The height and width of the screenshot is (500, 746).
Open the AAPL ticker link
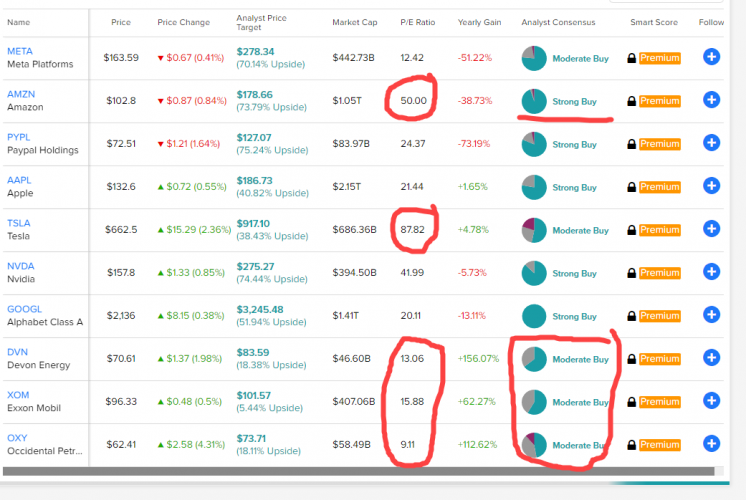click(19, 180)
